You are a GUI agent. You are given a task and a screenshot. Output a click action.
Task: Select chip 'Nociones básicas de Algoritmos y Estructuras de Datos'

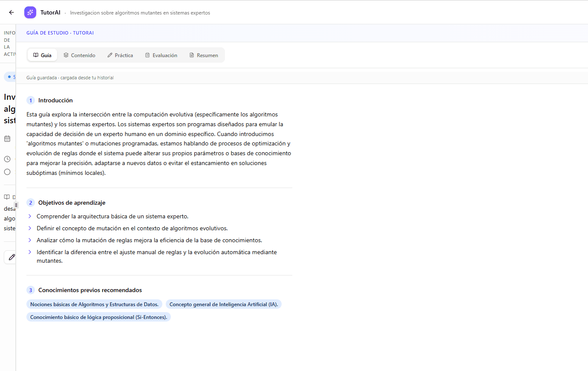pyautogui.click(x=94, y=304)
